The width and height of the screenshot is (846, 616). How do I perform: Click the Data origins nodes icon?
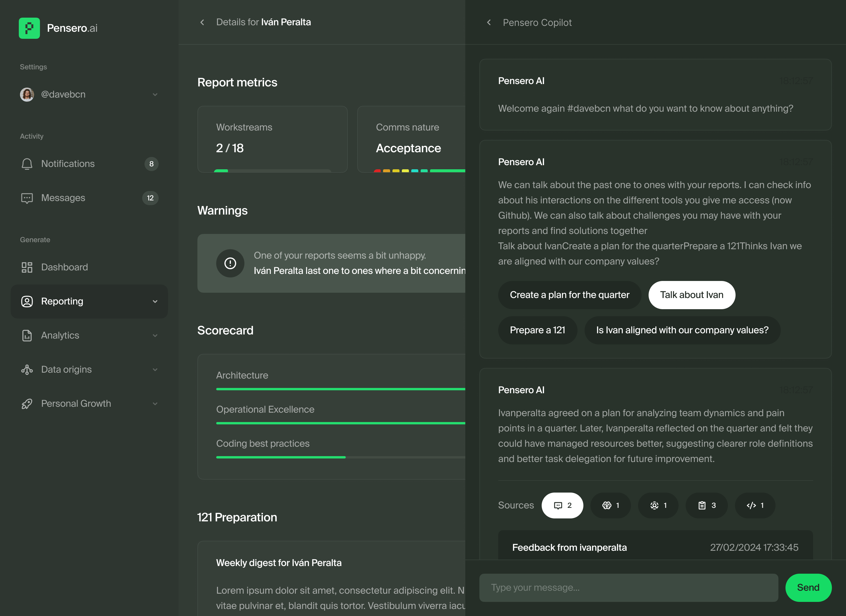pos(27,369)
